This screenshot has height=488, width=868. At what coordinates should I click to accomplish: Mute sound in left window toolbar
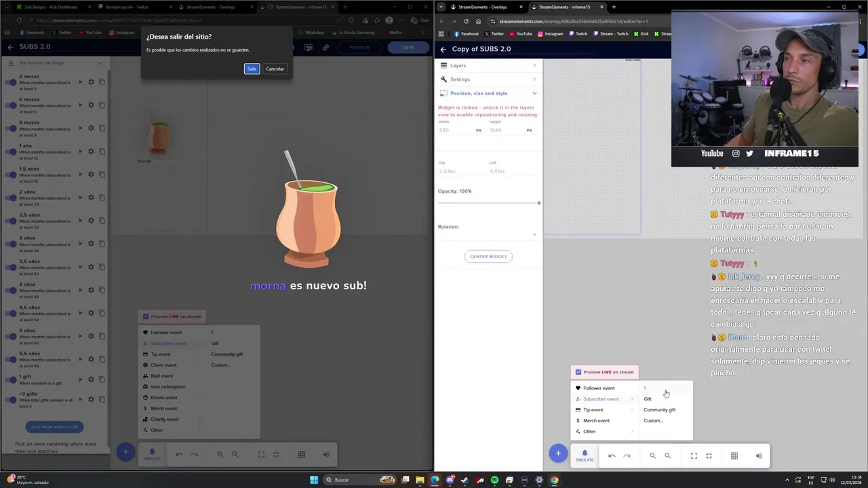(326, 454)
